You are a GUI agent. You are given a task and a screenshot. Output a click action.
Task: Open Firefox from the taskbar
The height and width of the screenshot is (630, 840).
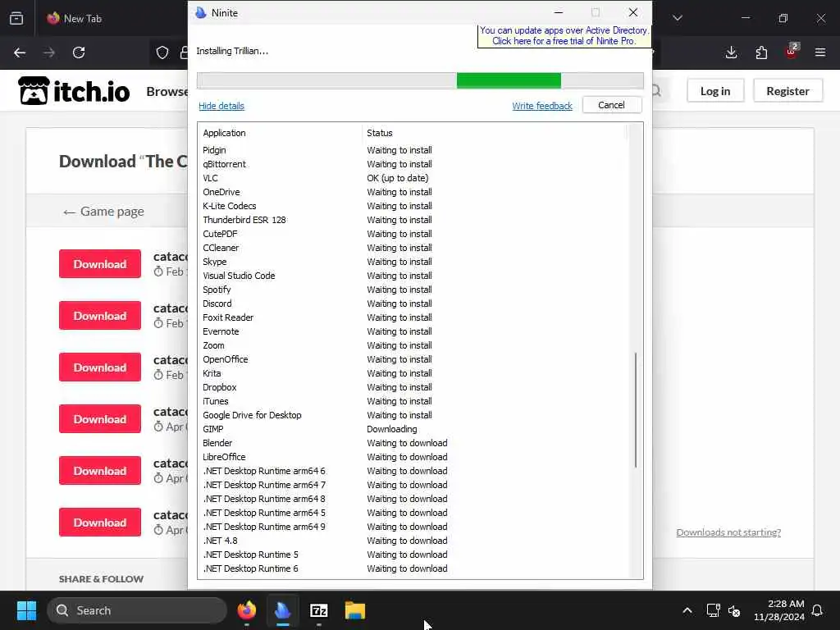246,610
